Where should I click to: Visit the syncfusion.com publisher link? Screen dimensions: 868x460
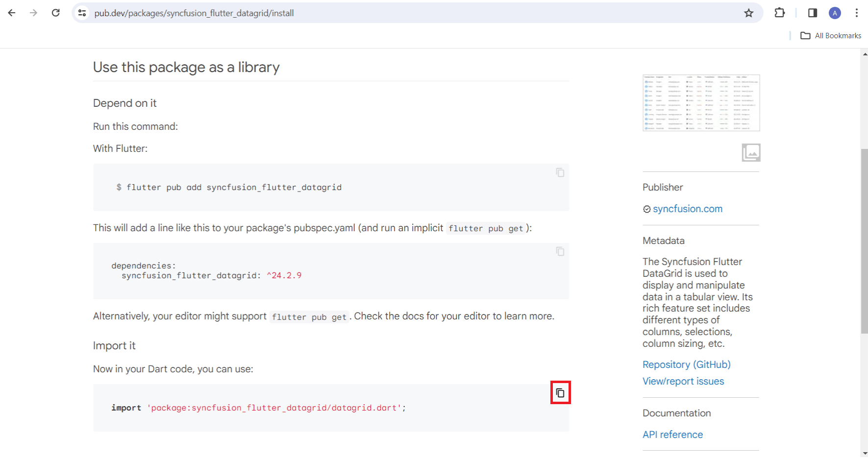click(x=688, y=209)
